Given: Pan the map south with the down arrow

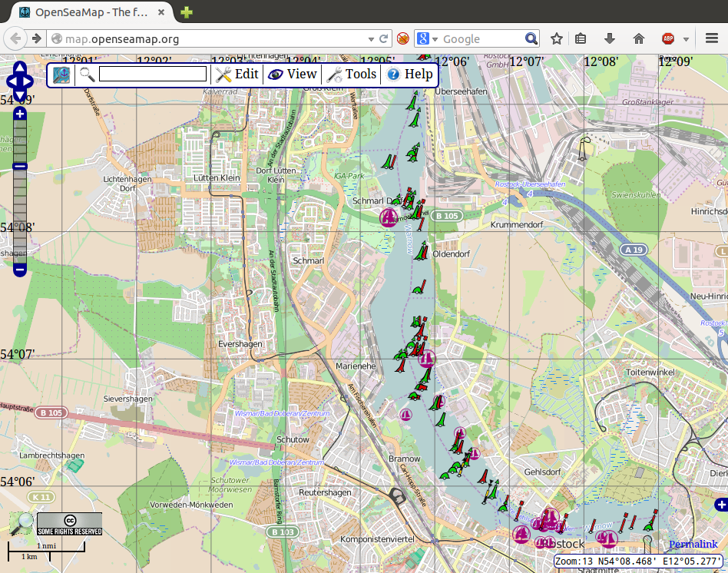Looking at the screenshot, I should 19,96.
